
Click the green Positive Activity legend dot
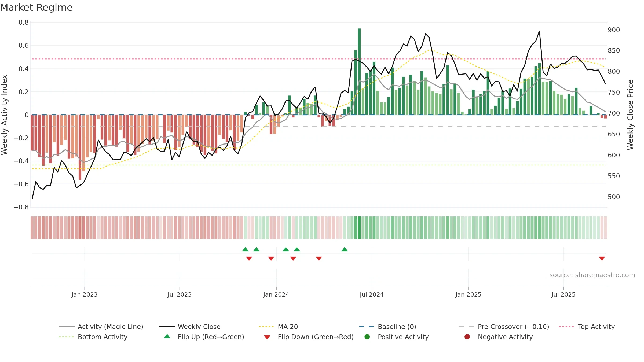coord(367,337)
